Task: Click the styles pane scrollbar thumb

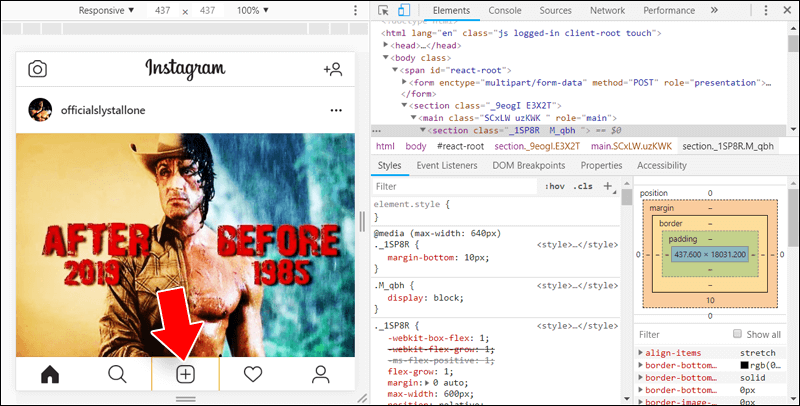Action: coord(627,197)
